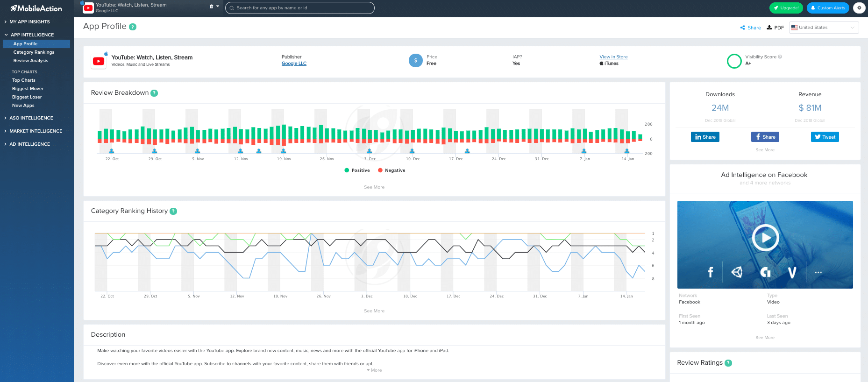Open more networks ellipsis on ad

pyautogui.click(x=818, y=272)
